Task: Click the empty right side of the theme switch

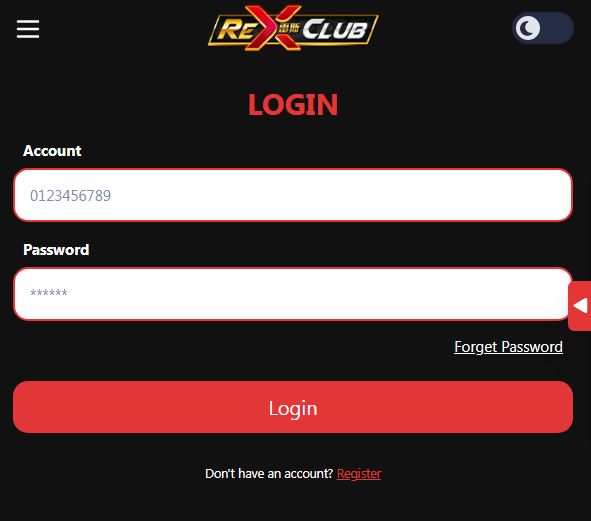Action: 558,28
